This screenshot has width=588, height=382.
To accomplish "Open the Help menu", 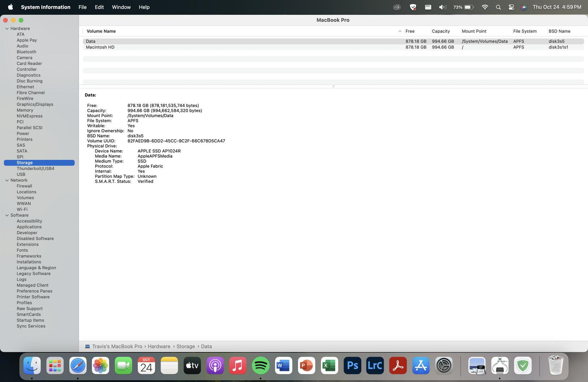I will (x=144, y=7).
